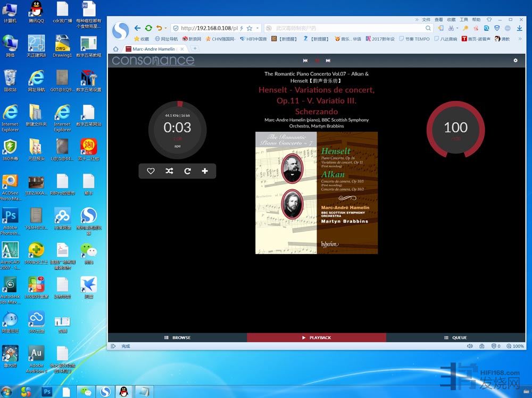Screen dimensions: 532x398
Task: Click the search magnifier icon
Action: pyautogui.click(x=428, y=28)
